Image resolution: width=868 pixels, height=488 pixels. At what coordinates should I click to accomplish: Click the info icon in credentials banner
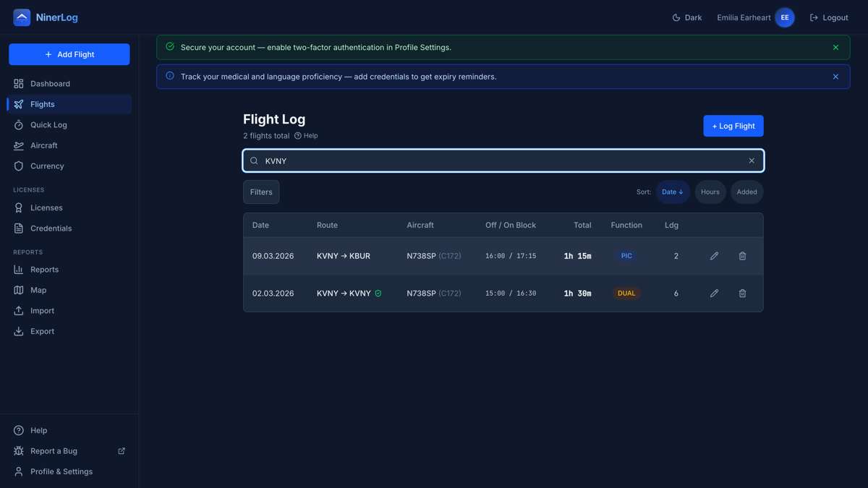170,76
